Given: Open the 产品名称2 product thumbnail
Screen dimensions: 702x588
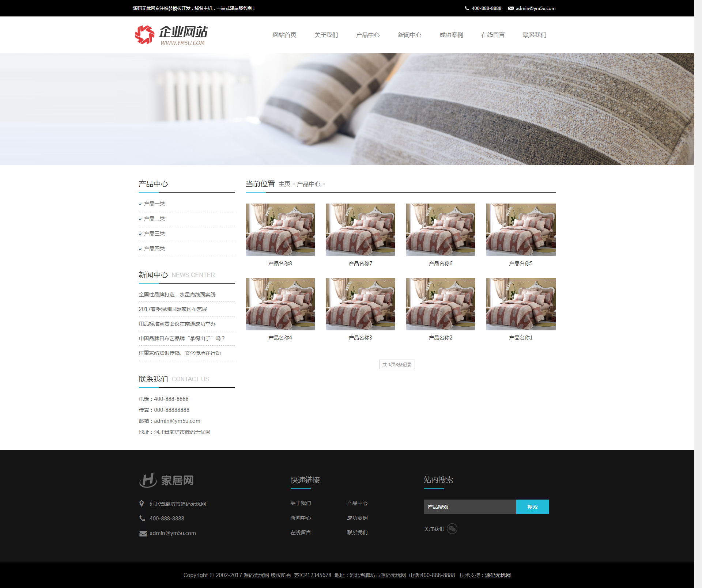Looking at the screenshot, I should coord(441,304).
